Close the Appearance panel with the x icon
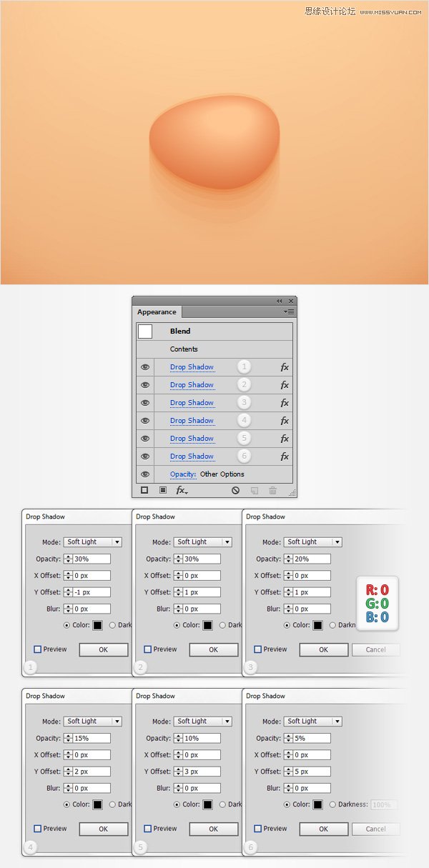This screenshot has height=868, width=429. (x=291, y=301)
